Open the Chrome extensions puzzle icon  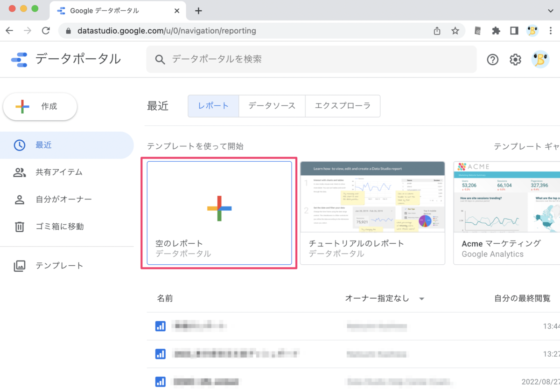point(496,31)
